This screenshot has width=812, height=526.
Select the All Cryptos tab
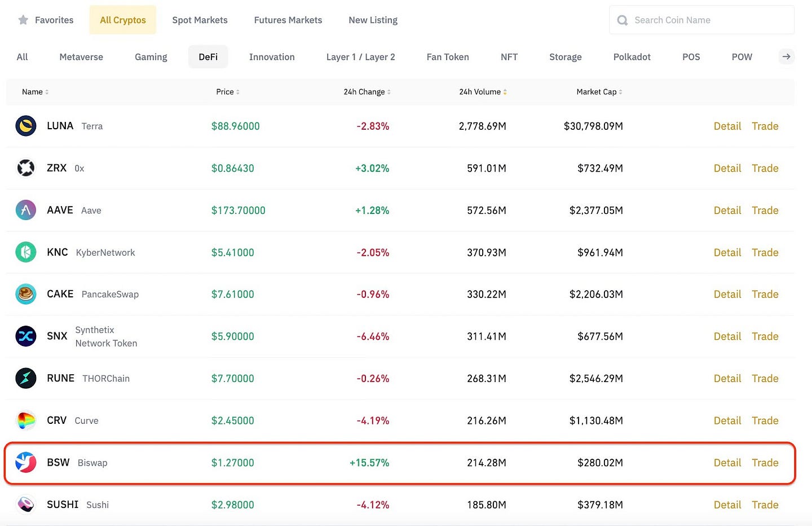click(x=123, y=20)
